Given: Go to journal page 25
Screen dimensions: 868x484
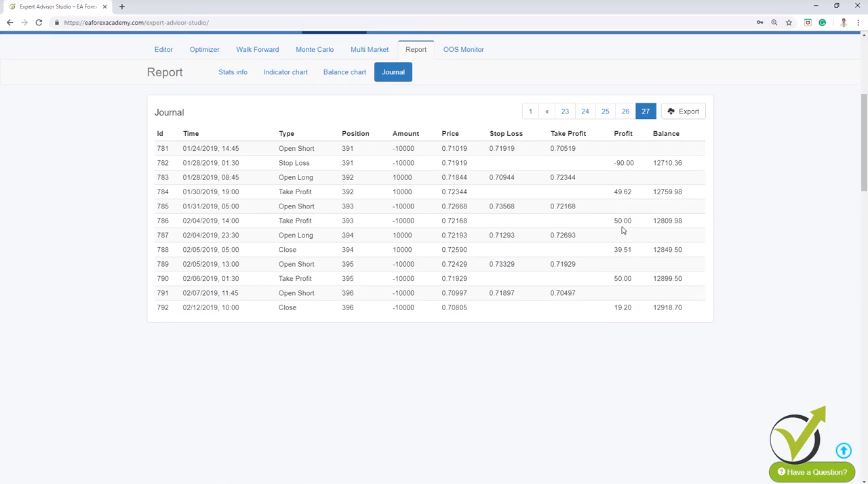Looking at the screenshot, I should [x=605, y=111].
